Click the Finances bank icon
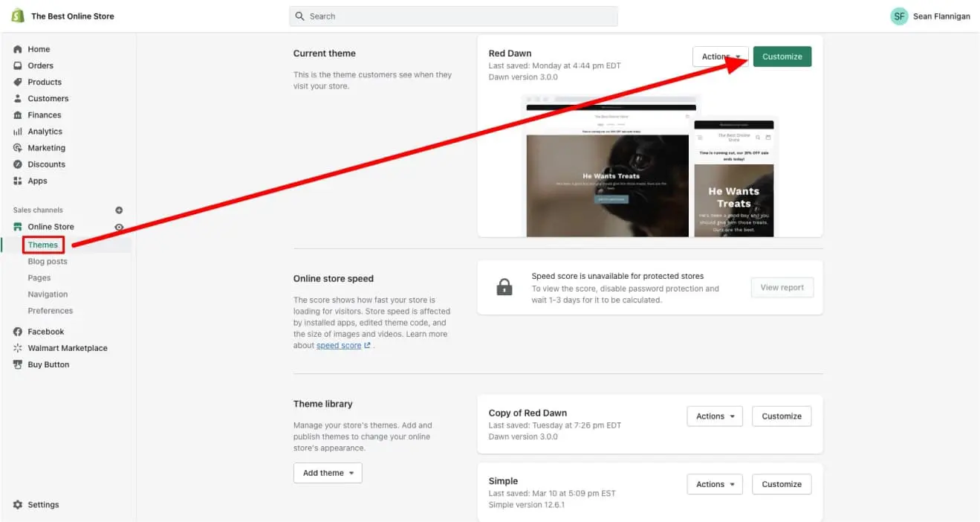 (18, 115)
